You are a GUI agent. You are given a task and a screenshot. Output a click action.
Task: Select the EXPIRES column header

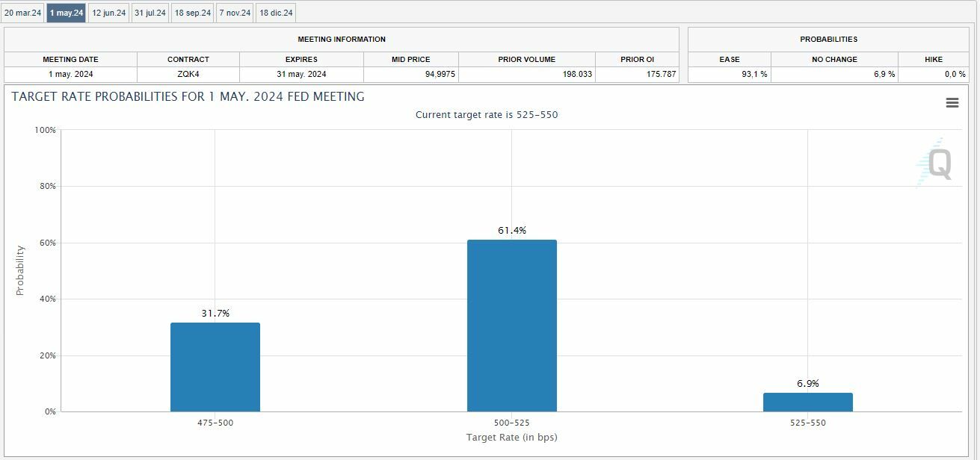(302, 59)
